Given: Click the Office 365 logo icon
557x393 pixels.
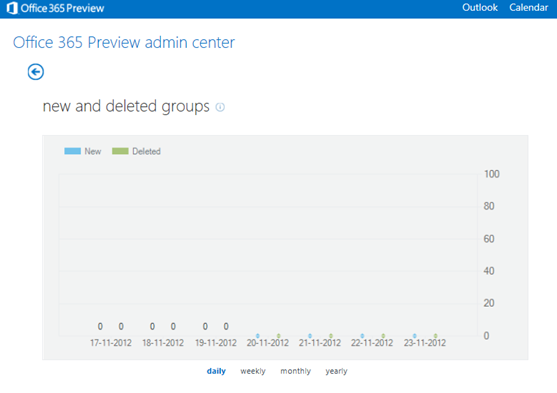Looking at the screenshot, I should click(x=12, y=8).
